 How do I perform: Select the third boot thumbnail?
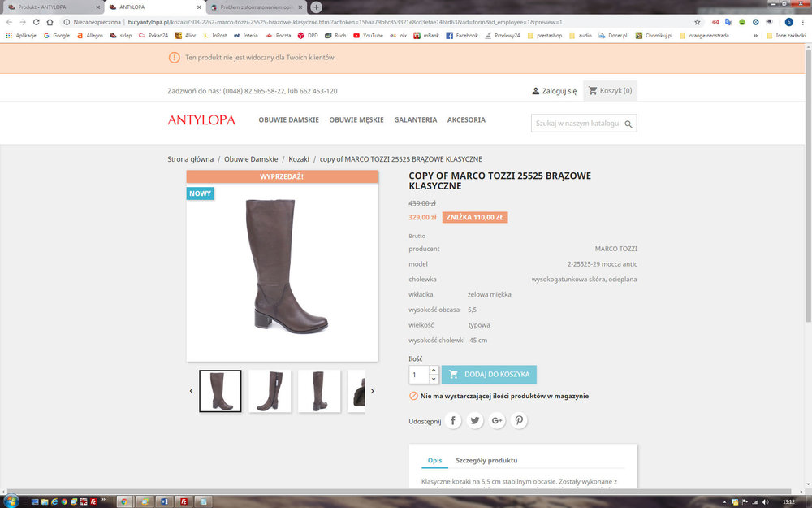[319, 392]
